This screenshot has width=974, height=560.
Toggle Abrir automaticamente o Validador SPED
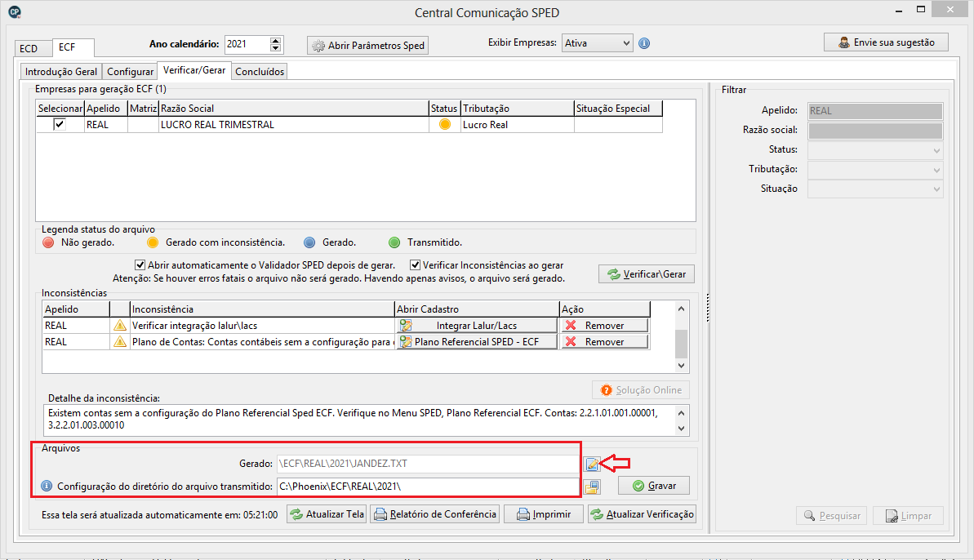pyautogui.click(x=140, y=265)
